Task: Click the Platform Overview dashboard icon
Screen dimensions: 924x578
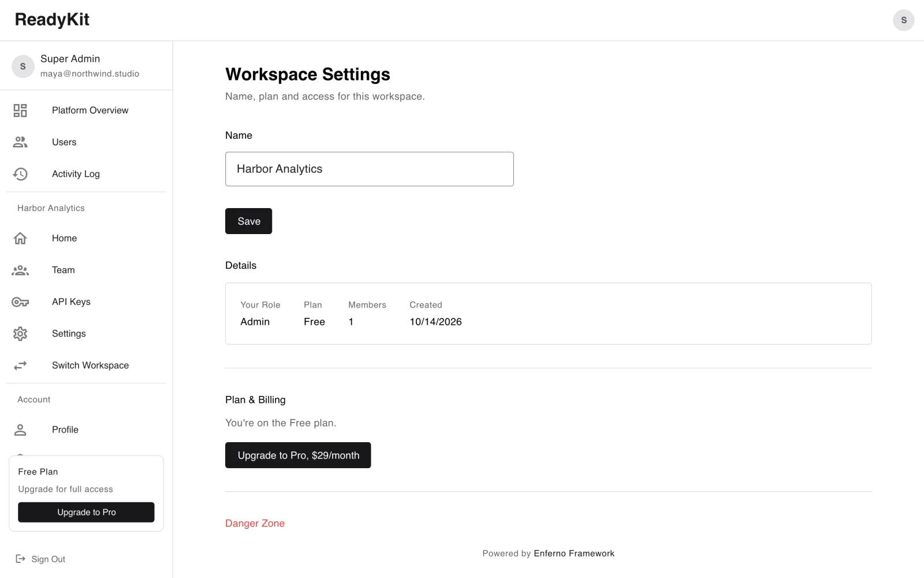Action: click(20, 110)
